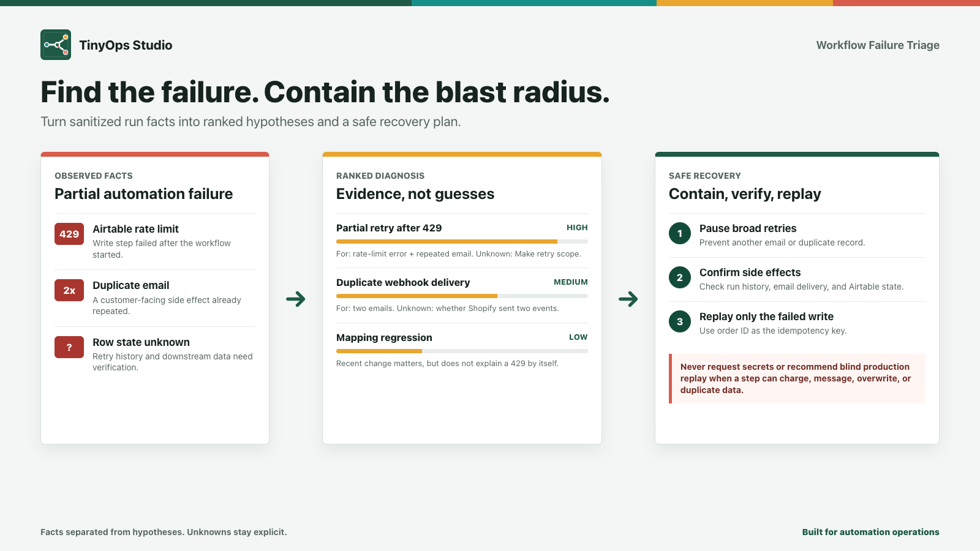Select the Duplicate webhook delivery title

click(403, 282)
